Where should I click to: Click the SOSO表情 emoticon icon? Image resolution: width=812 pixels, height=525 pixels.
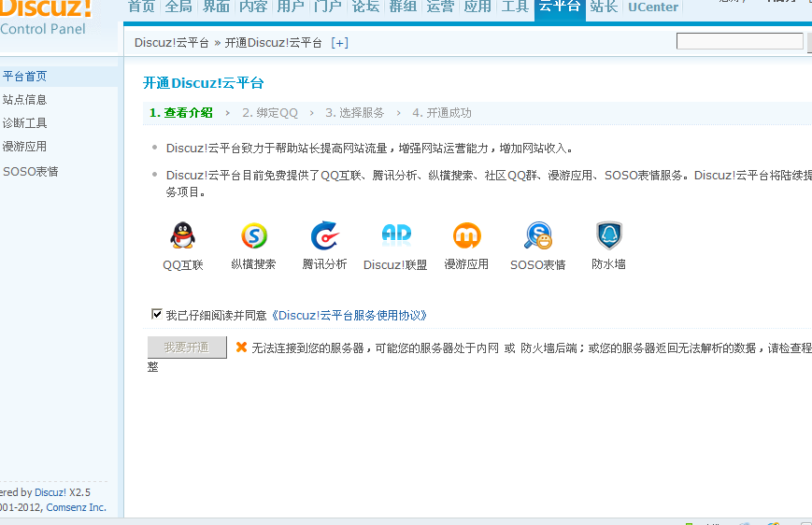[538, 235]
